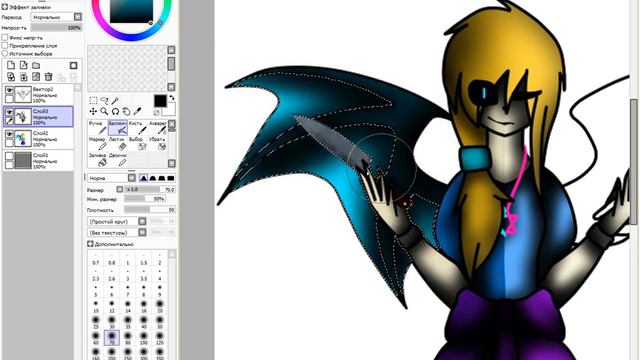Screen dimensions: 640x360
Task: Choose the 70 brush size preset
Action: click(x=111, y=338)
